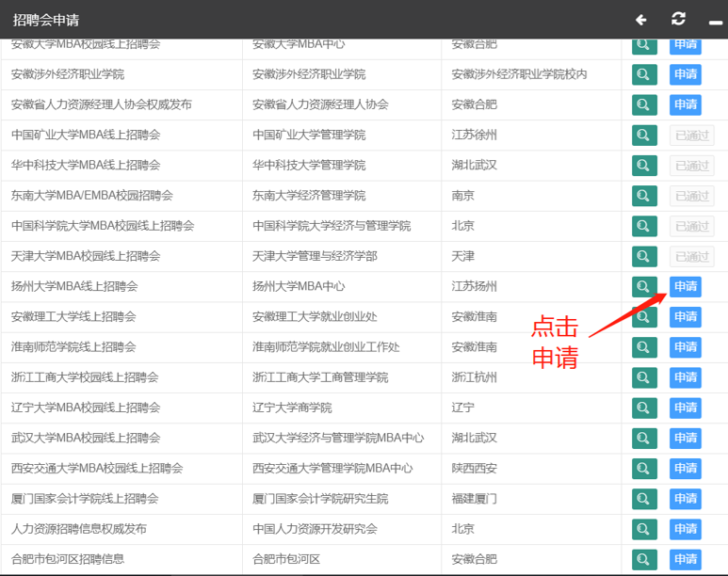This screenshot has width=728, height=576.
Task: View details of 东南大学MBA/EMBA校园招聘会
Action: click(x=644, y=196)
